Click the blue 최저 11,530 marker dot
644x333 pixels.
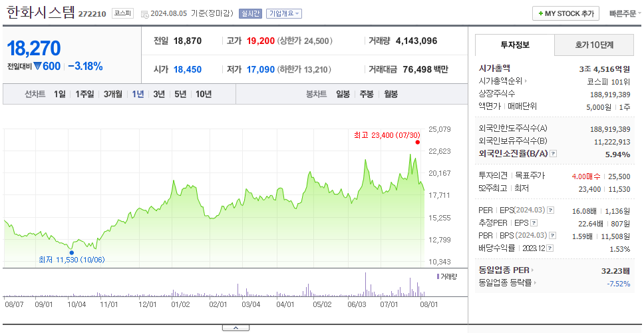[71, 253]
